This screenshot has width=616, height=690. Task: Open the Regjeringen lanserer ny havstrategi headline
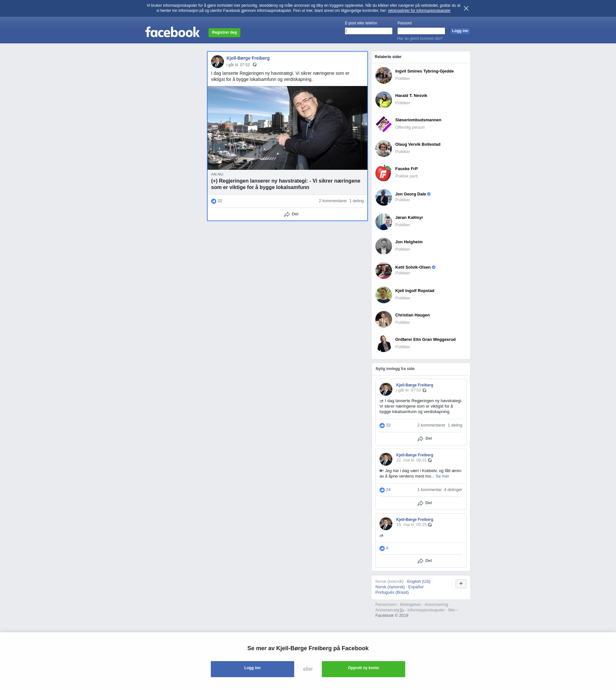pyautogui.click(x=286, y=184)
